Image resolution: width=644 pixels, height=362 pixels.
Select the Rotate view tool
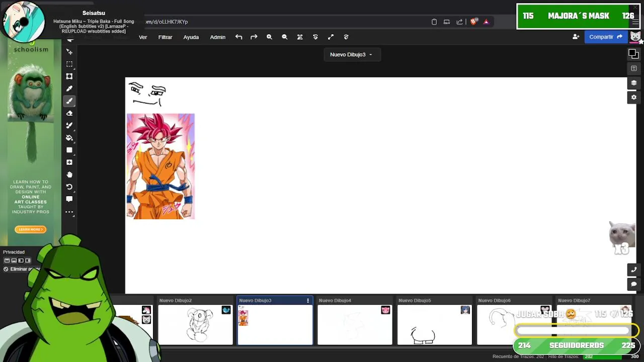tap(69, 187)
